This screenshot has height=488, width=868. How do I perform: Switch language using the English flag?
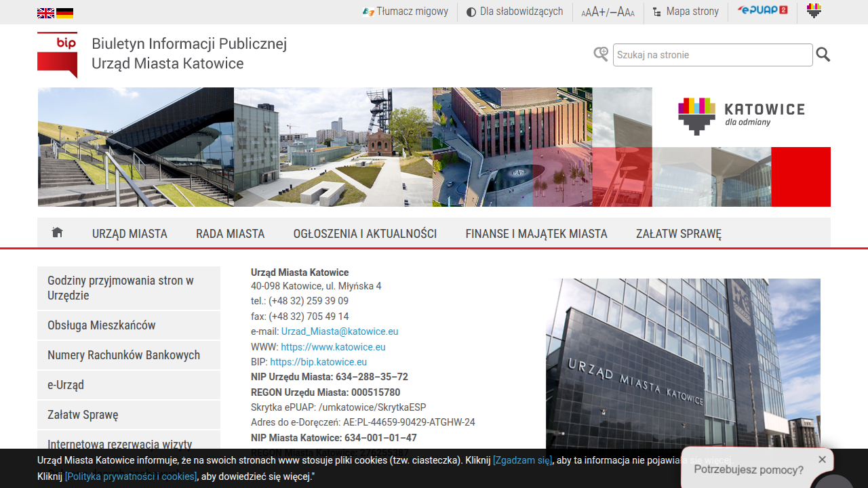click(45, 13)
